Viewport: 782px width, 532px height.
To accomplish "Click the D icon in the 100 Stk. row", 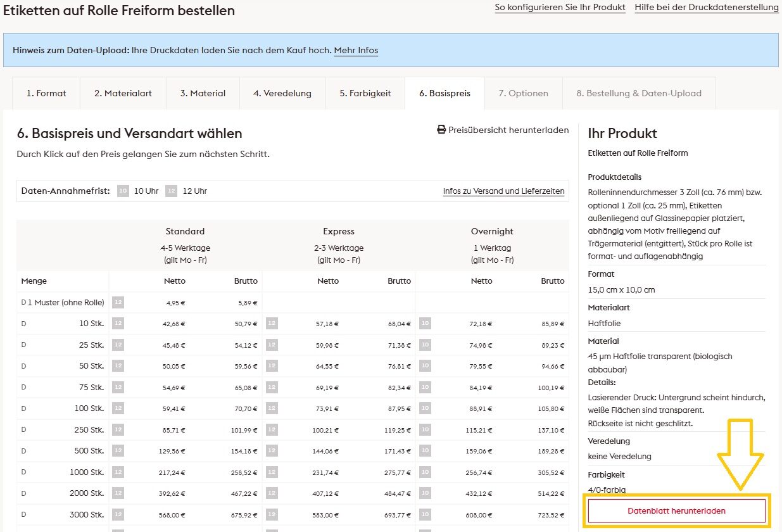I will coord(24,408).
